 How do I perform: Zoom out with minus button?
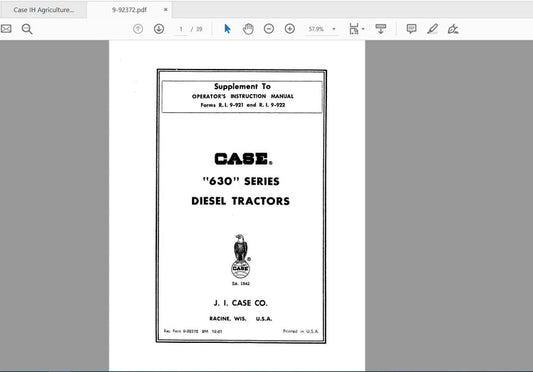point(269,29)
